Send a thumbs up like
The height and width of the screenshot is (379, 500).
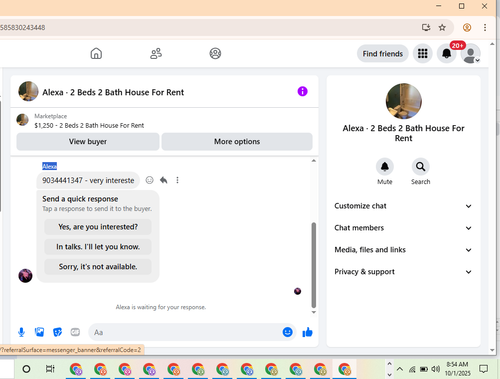307,332
